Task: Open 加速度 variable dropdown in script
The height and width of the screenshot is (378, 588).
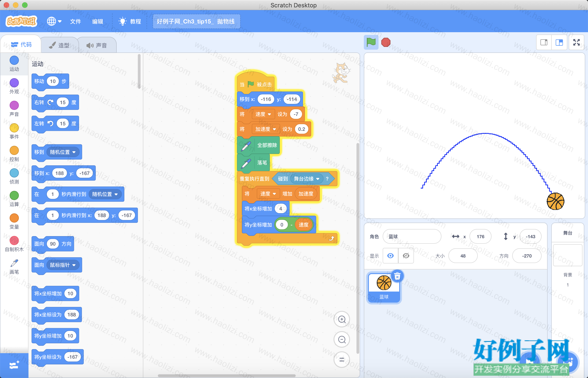Action: [x=266, y=129]
